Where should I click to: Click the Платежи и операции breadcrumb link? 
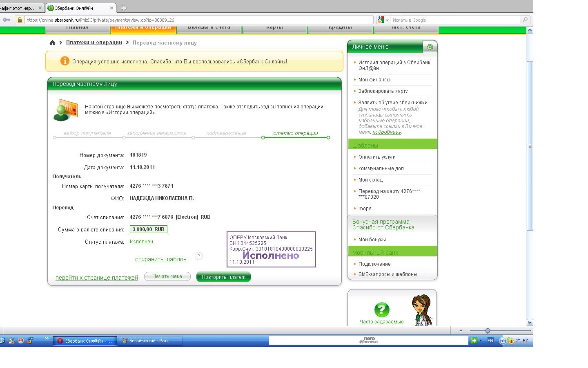point(94,43)
